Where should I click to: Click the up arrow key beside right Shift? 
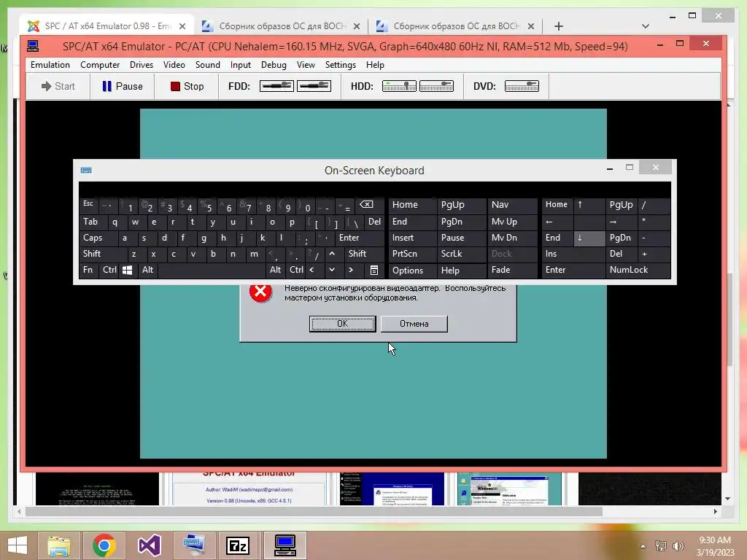332,254
